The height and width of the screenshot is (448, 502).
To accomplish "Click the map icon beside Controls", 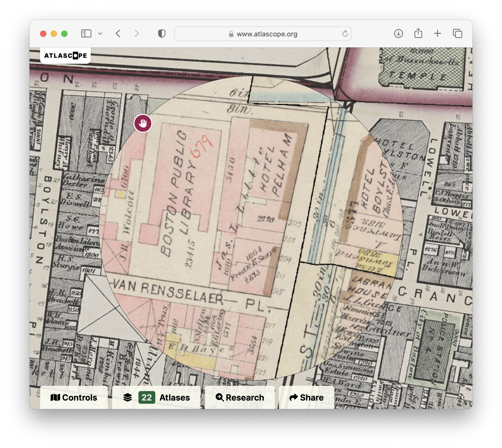I will (x=55, y=398).
